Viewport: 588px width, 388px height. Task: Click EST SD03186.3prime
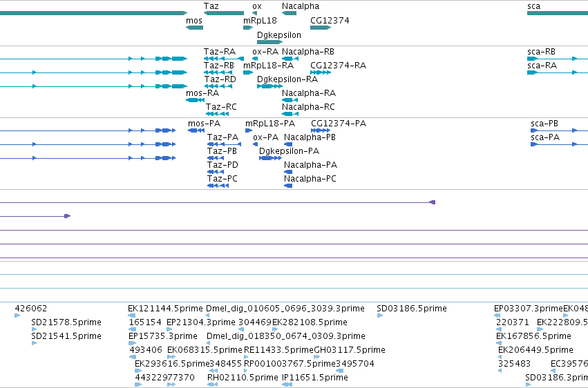click(x=556, y=378)
